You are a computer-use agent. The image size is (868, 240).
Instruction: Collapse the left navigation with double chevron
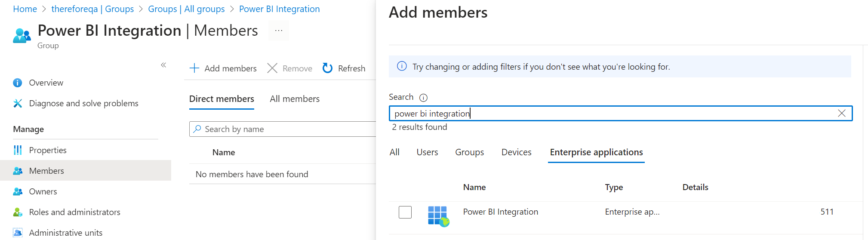point(163,65)
